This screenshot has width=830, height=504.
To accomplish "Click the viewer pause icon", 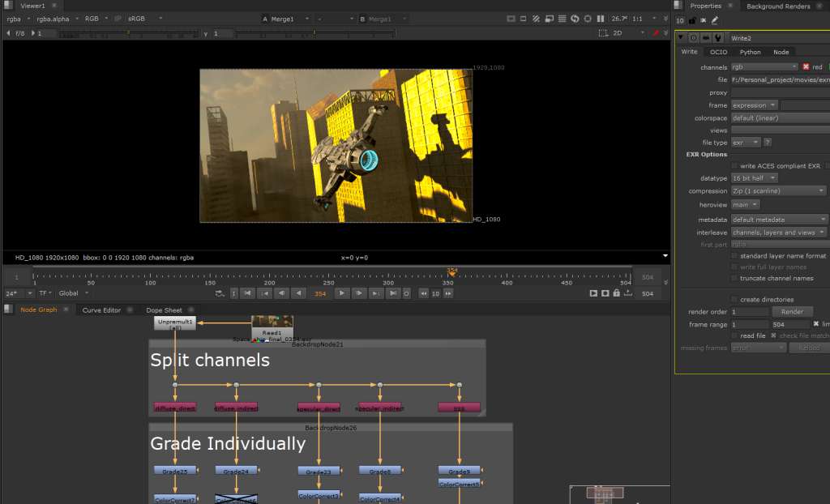I will (x=601, y=19).
